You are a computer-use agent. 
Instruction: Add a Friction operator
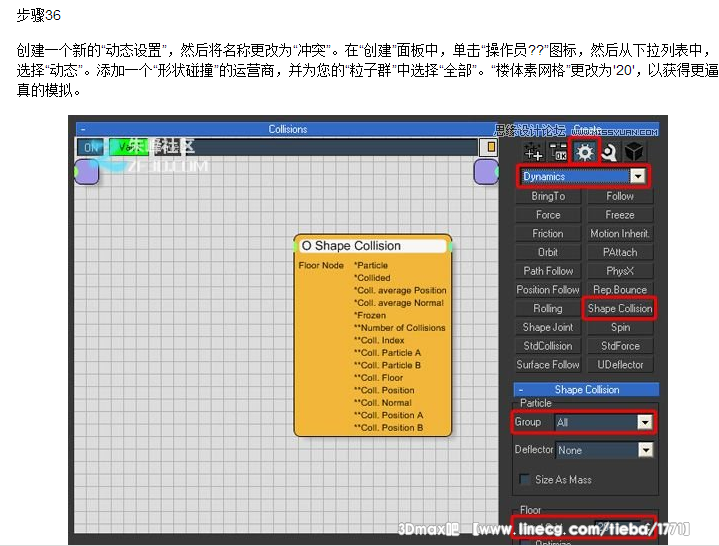548,233
